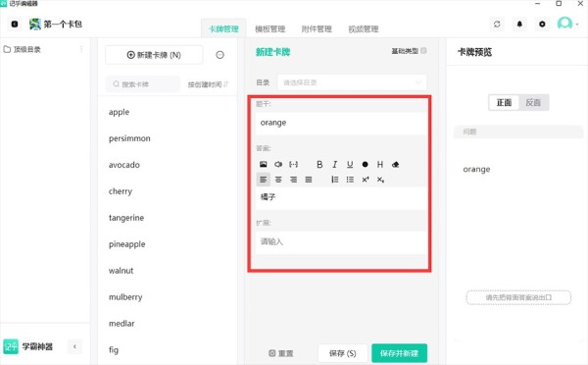Click the answer text area with 橘子
Image resolution: width=588 pixels, height=365 pixels.
coord(340,197)
